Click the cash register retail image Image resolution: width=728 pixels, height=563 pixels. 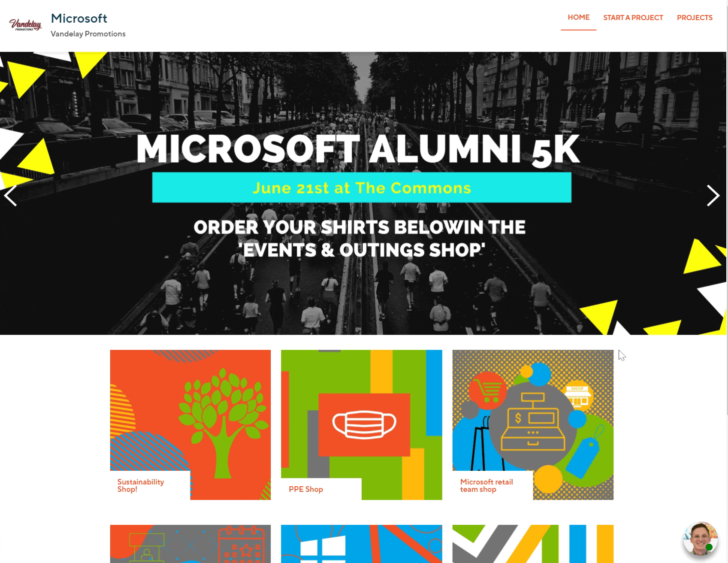point(532,423)
